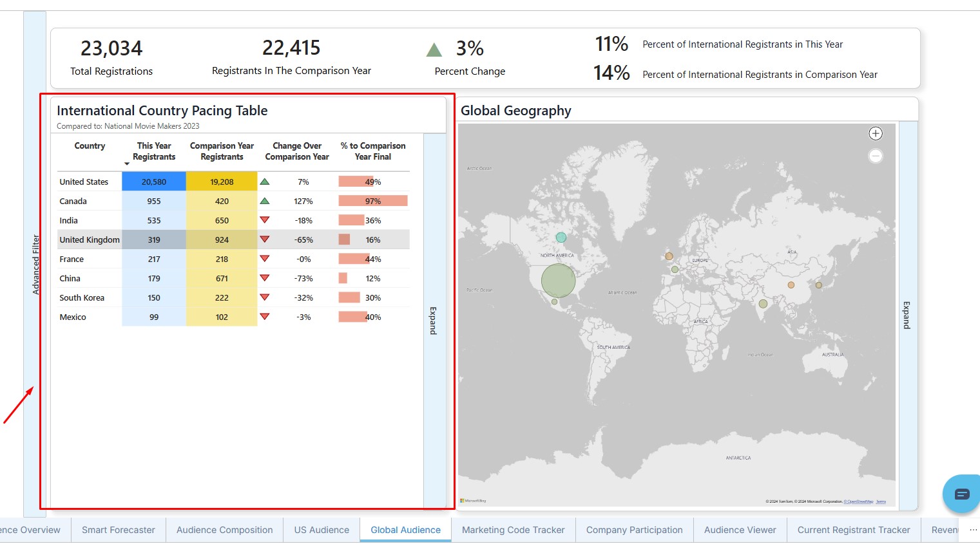Click the map zoom out minus icon
Viewport: 980px width, 544px height.
pyautogui.click(x=875, y=156)
